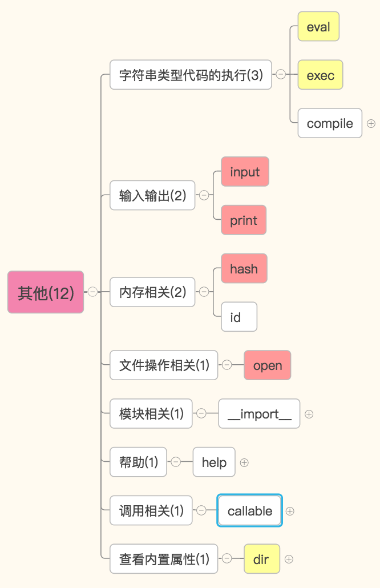Collapse 字符串类型代码的执行(3) branch
This screenshot has height=588, width=380.
pos(281,74)
